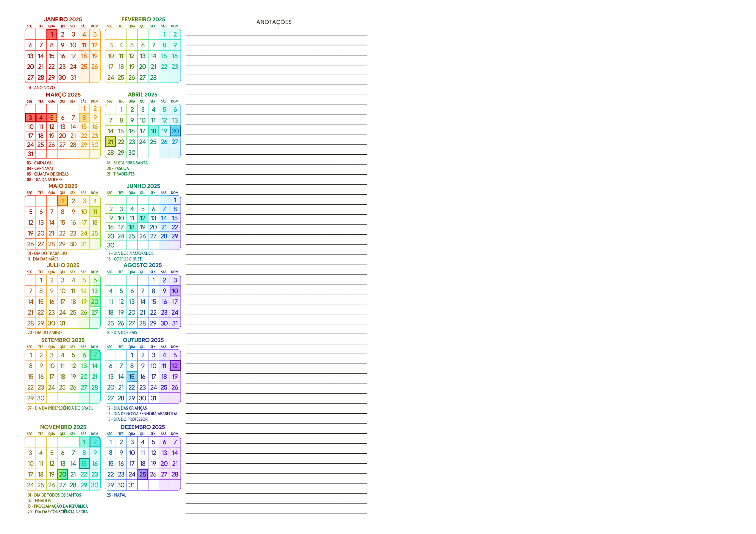Select highlighted day 25 in Dezembro

click(143, 474)
